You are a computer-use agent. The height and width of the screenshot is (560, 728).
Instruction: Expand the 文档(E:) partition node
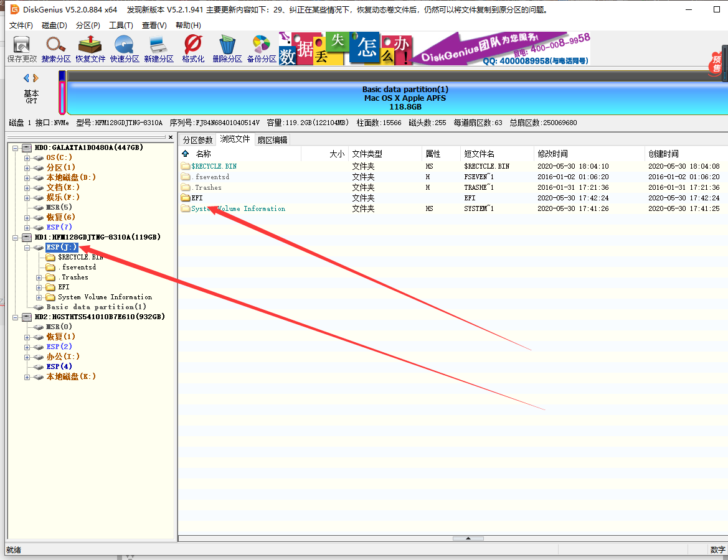pos(27,188)
